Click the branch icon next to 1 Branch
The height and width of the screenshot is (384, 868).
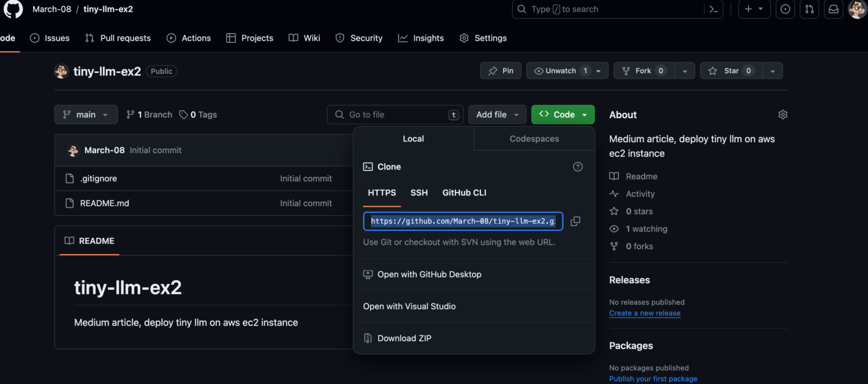tap(131, 115)
